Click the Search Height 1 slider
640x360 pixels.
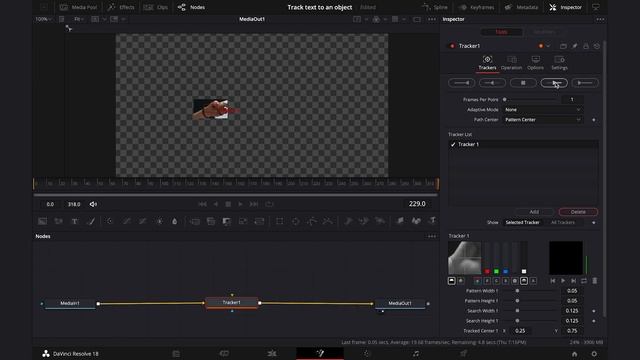530,321
